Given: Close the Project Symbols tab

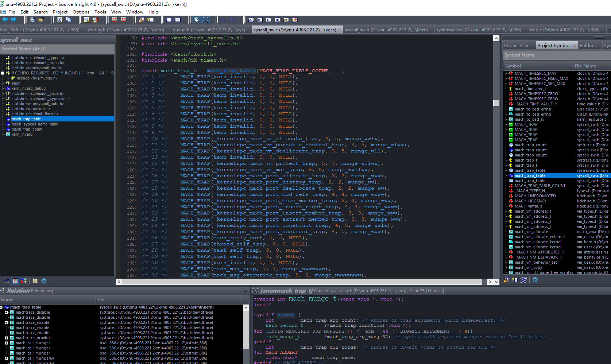Looking at the screenshot, I should point(575,45).
